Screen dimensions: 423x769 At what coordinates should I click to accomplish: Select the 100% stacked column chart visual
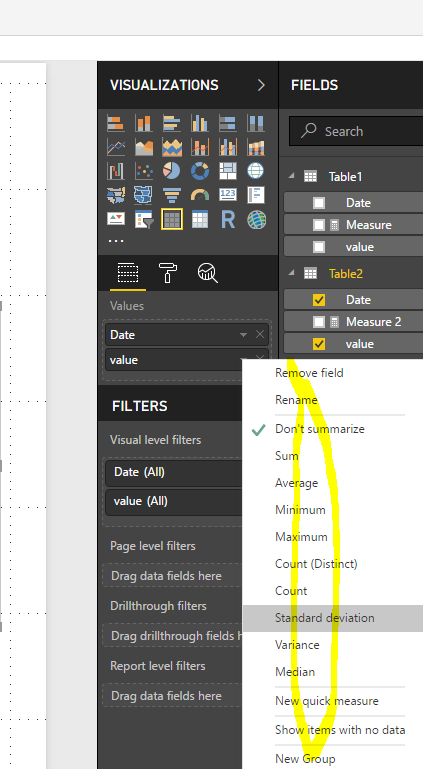[x=255, y=123]
